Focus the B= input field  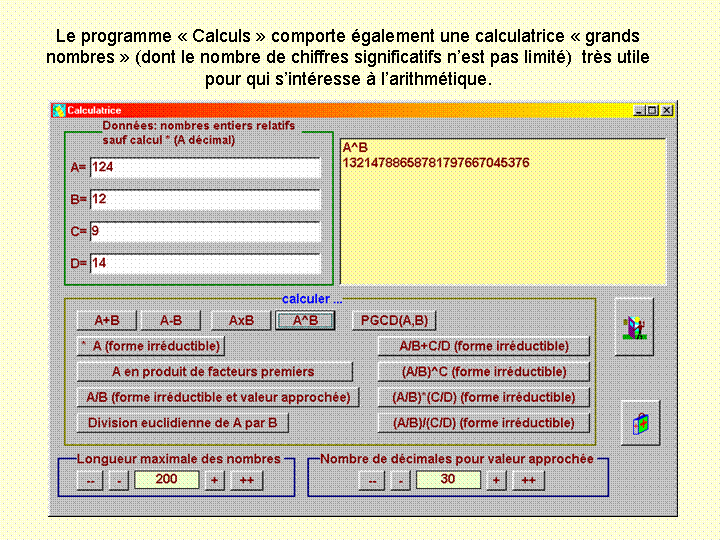pos(204,200)
